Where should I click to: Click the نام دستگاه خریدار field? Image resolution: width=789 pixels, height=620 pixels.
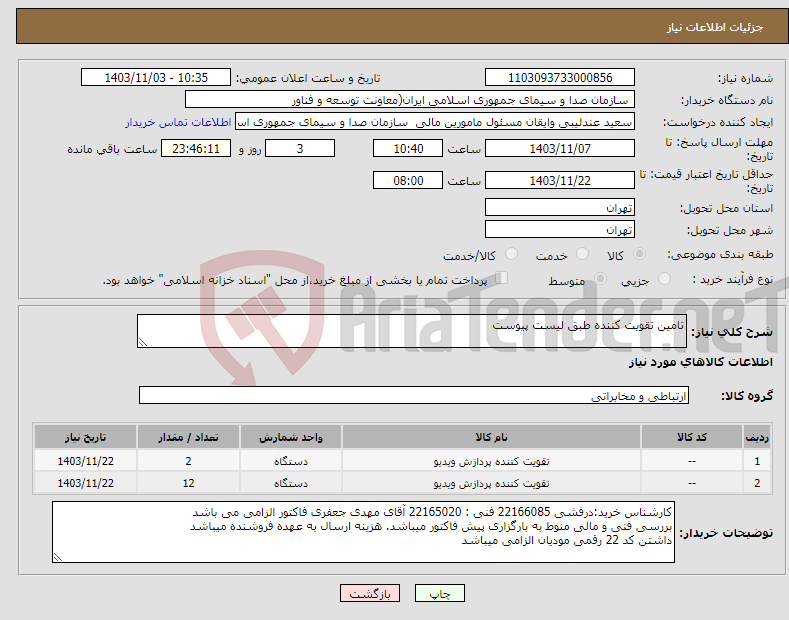pyautogui.click(x=410, y=100)
